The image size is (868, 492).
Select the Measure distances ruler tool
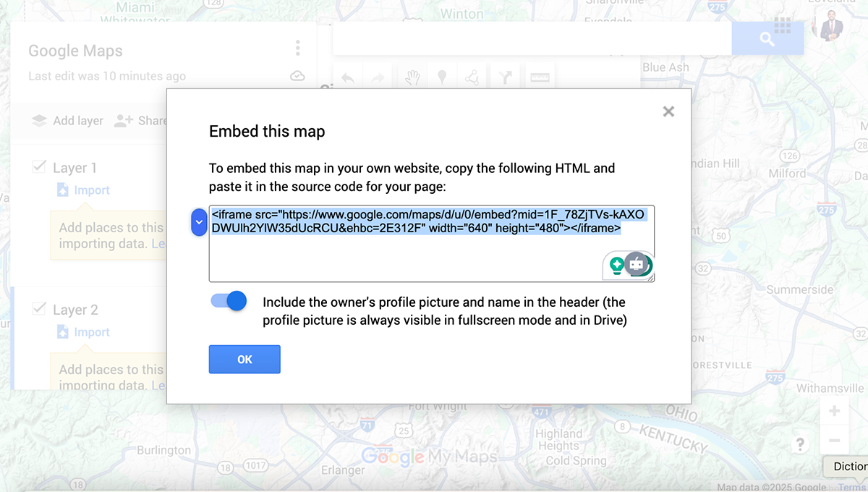540,77
